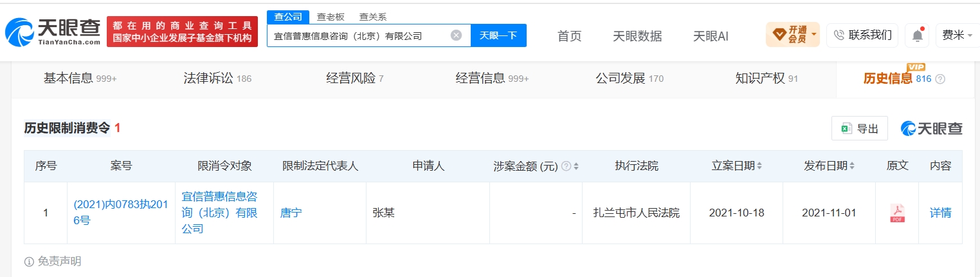Click the 限消令对象 column header

224,166
